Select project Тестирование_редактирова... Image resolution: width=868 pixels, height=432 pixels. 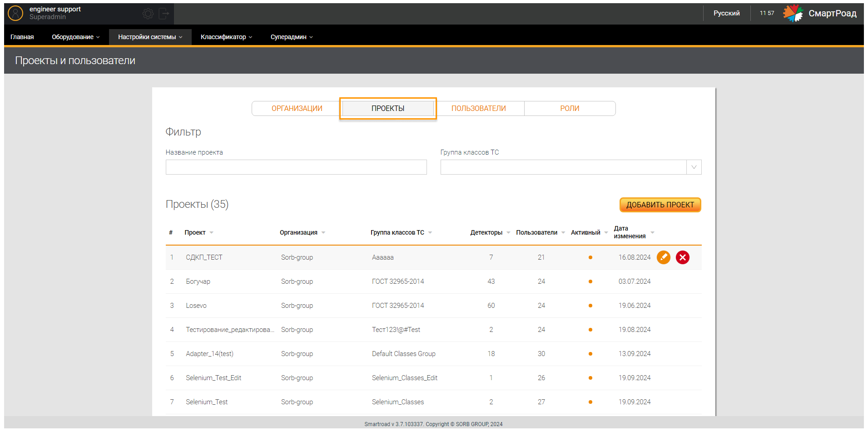[230, 330]
